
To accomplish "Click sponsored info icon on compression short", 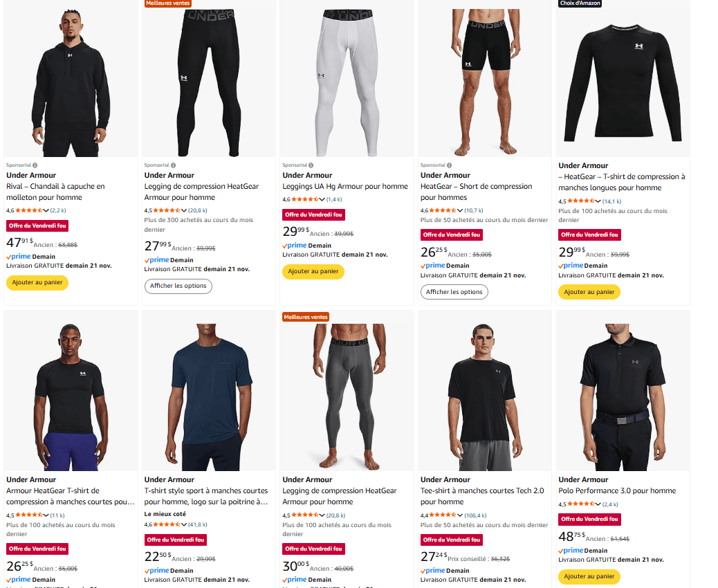I will [x=449, y=165].
